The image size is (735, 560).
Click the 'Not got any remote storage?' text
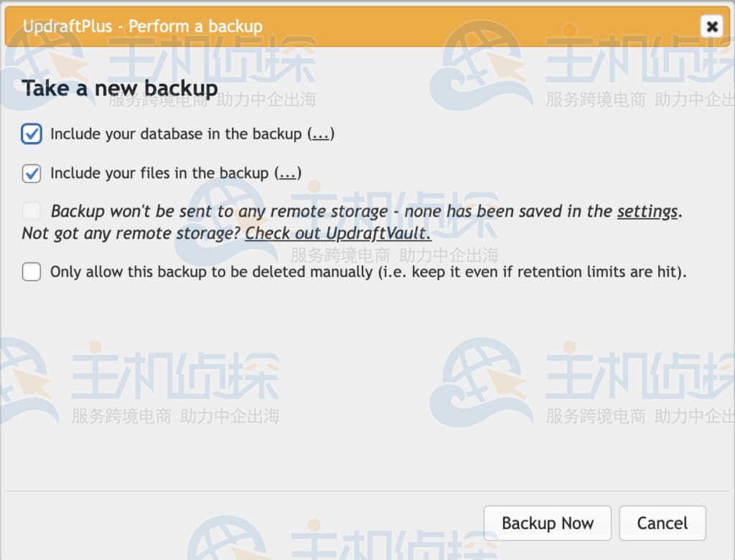[x=131, y=233]
